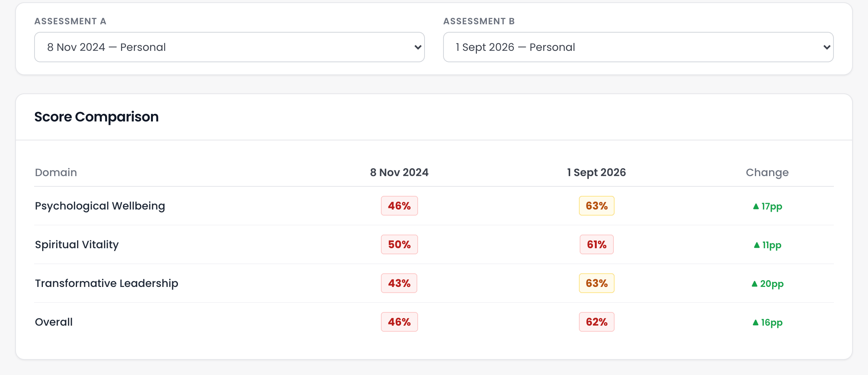Click the Score Comparison heading
The height and width of the screenshot is (375, 868).
[96, 117]
